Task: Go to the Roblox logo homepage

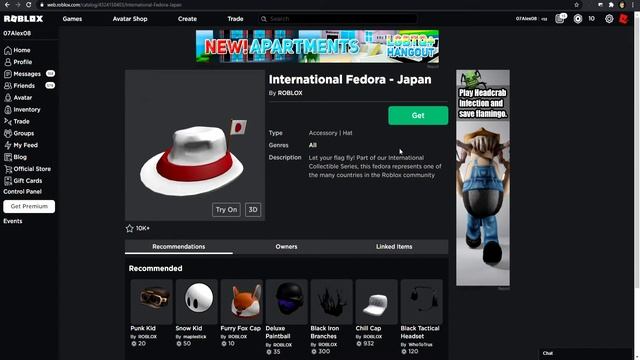Action: pyautogui.click(x=23, y=19)
